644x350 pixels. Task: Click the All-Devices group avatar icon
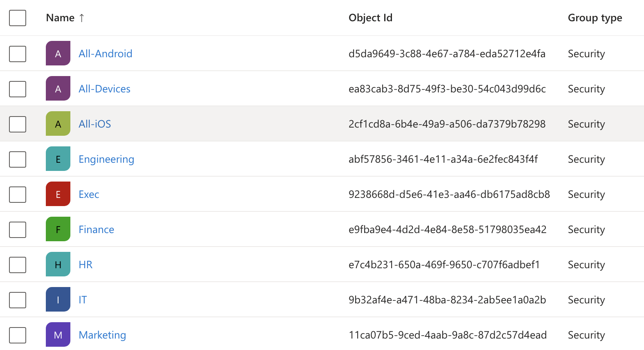tap(58, 88)
